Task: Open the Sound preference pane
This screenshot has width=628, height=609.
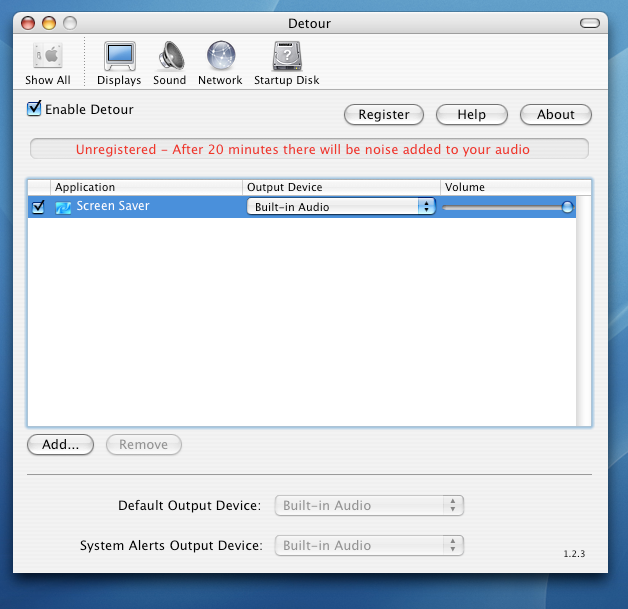Action: coord(169,63)
